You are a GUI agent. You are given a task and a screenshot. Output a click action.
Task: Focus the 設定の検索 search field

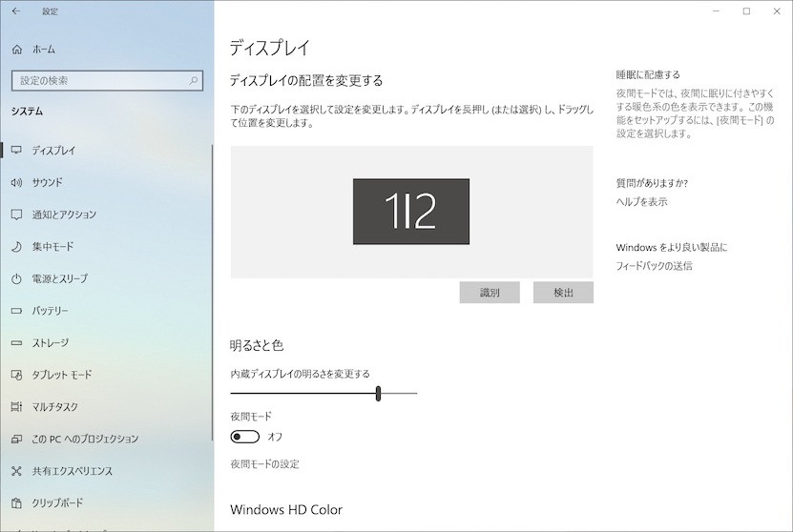107,80
